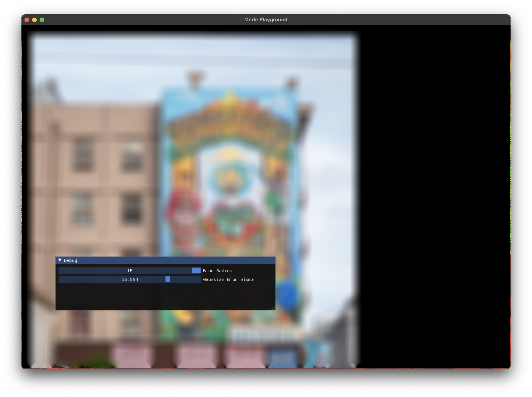Minimize the Merle Playground window

coord(34,20)
